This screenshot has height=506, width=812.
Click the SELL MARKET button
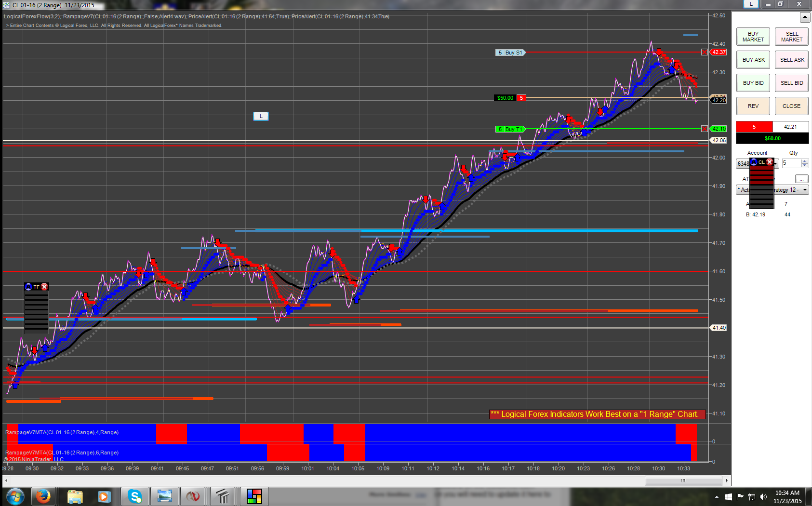792,37
